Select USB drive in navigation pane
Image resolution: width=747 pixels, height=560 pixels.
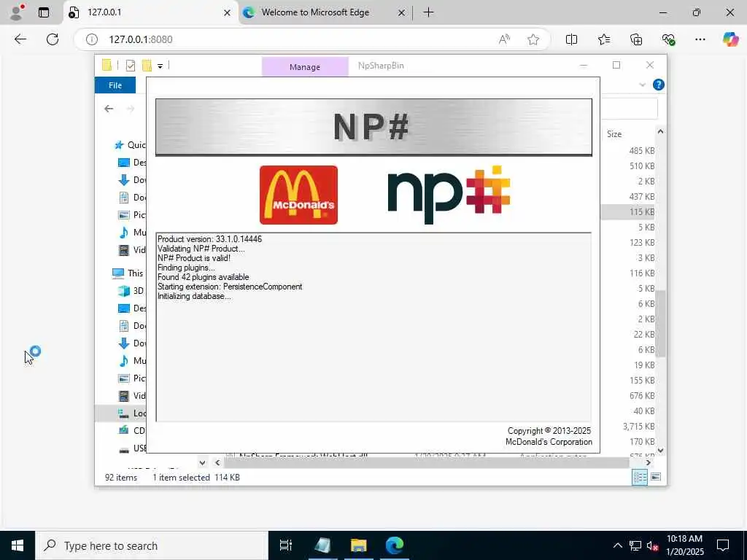(132, 448)
